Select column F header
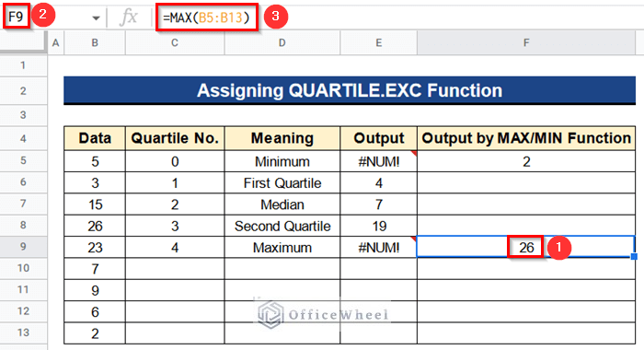Image resolution: width=644 pixels, height=350 pixels. click(526, 42)
